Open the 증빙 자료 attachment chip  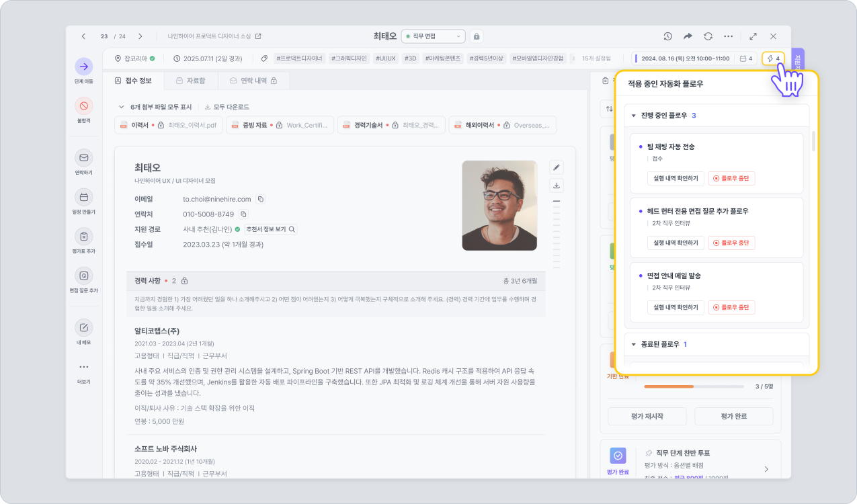[x=280, y=125]
